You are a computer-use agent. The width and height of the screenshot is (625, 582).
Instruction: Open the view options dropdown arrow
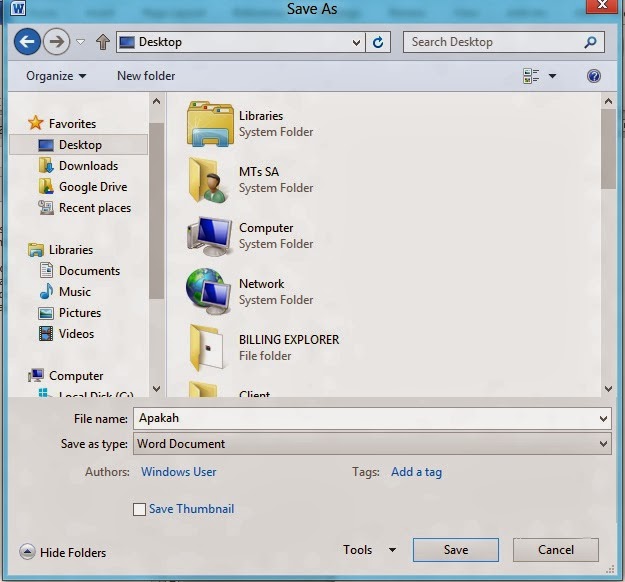(x=552, y=76)
